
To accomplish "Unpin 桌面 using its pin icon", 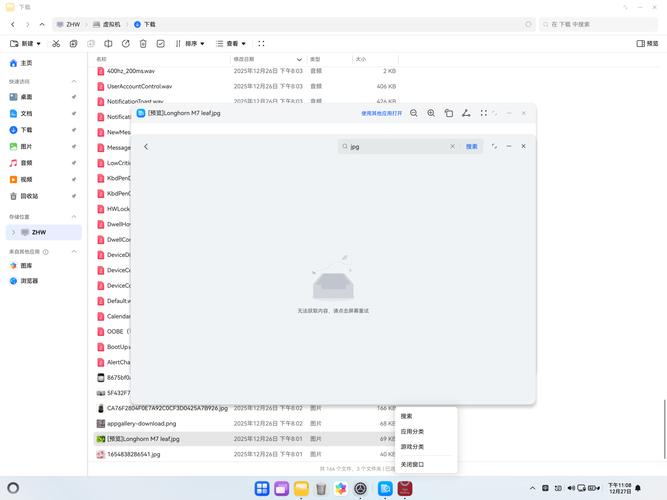I will pyautogui.click(x=74, y=97).
